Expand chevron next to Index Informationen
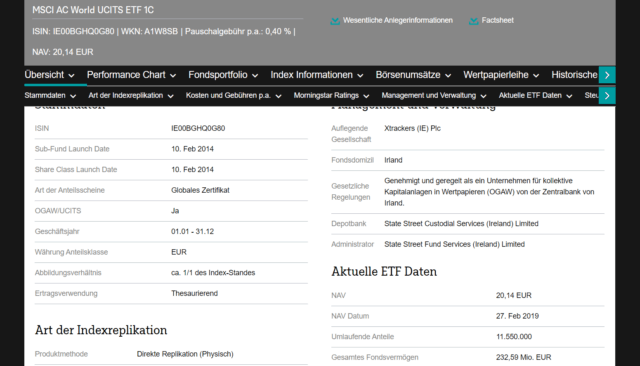The height and width of the screenshot is (366, 640). point(360,76)
